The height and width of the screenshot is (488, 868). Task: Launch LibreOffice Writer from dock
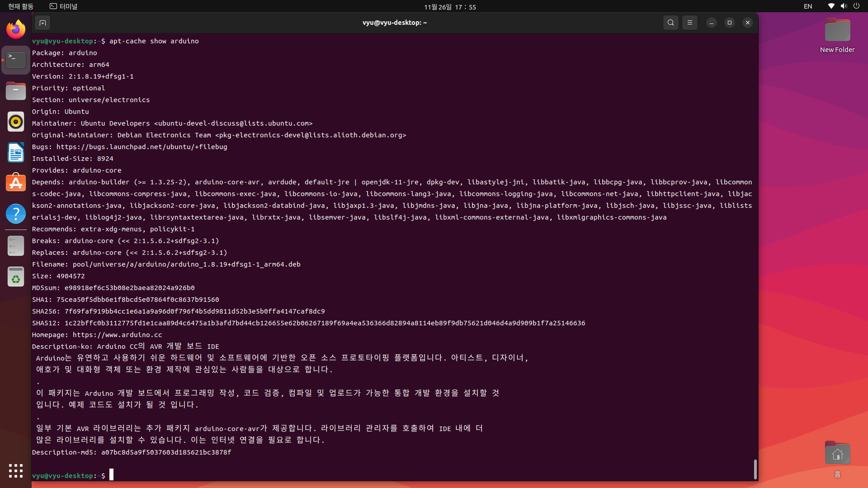coord(16,153)
